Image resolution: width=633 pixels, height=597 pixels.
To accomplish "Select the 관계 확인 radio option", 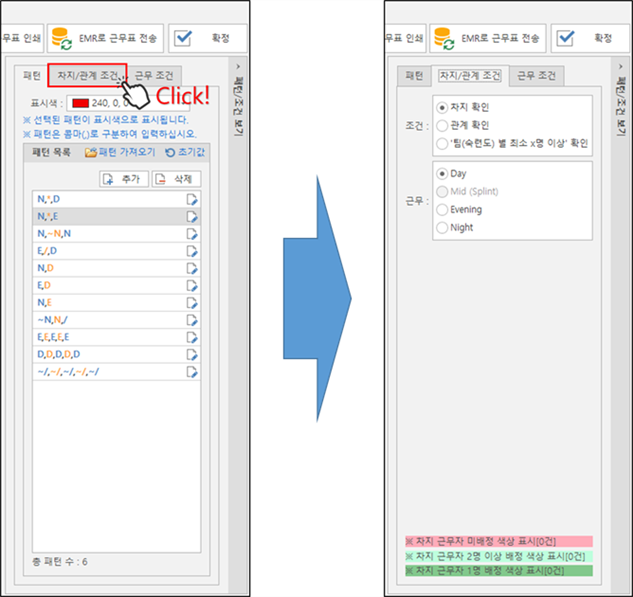I will [442, 124].
